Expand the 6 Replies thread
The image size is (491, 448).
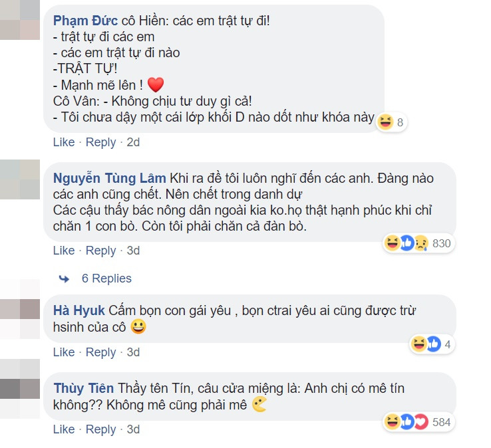pyautogui.click(x=106, y=279)
